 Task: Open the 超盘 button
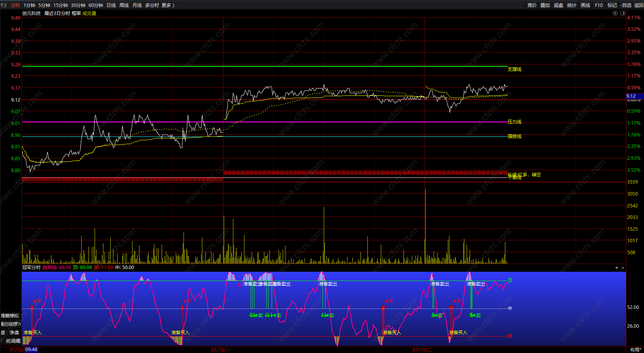559,5
